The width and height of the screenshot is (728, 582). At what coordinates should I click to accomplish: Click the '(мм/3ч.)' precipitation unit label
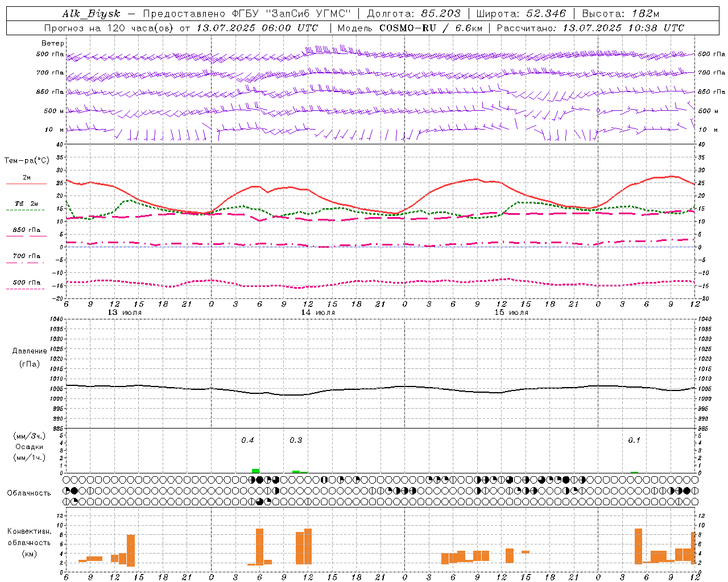[30, 436]
